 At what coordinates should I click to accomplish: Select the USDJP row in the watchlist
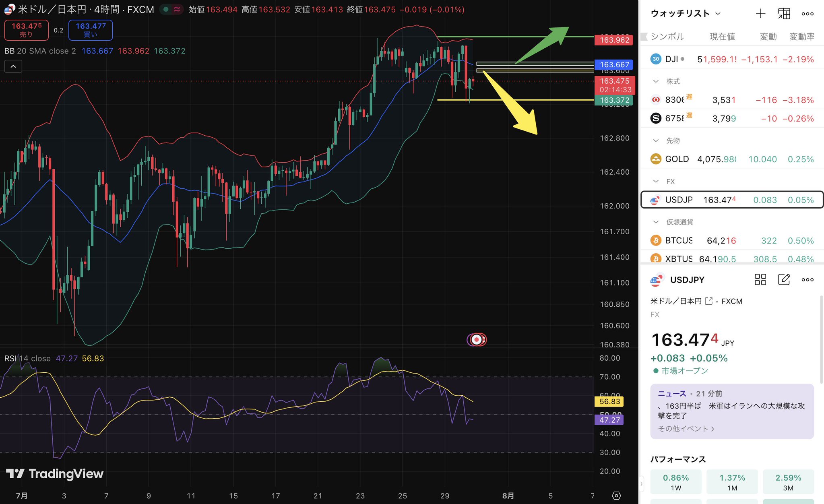pos(732,200)
